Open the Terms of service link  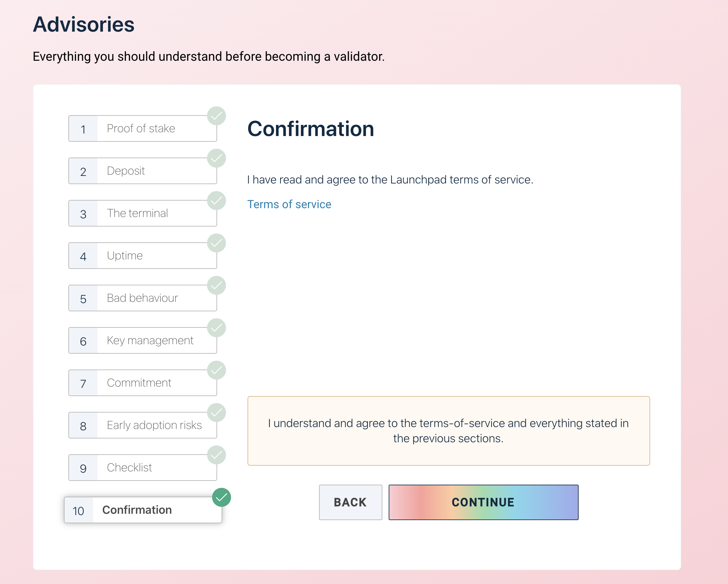289,205
